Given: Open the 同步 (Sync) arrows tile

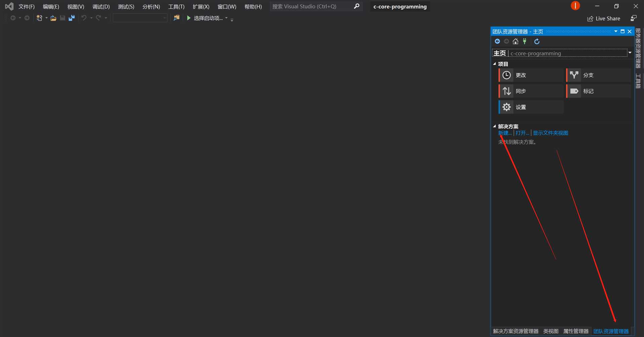Looking at the screenshot, I should pyautogui.click(x=531, y=91).
